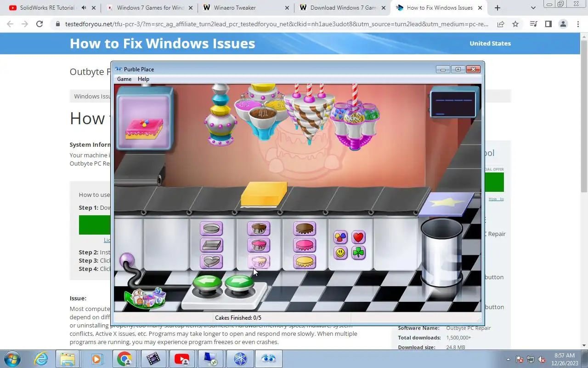Open the Purble Place taskbar button

click(x=268, y=359)
